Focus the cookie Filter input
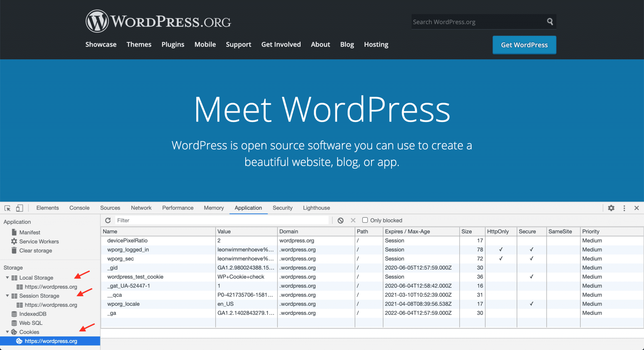Viewport: 644px width, 350px height. point(221,220)
